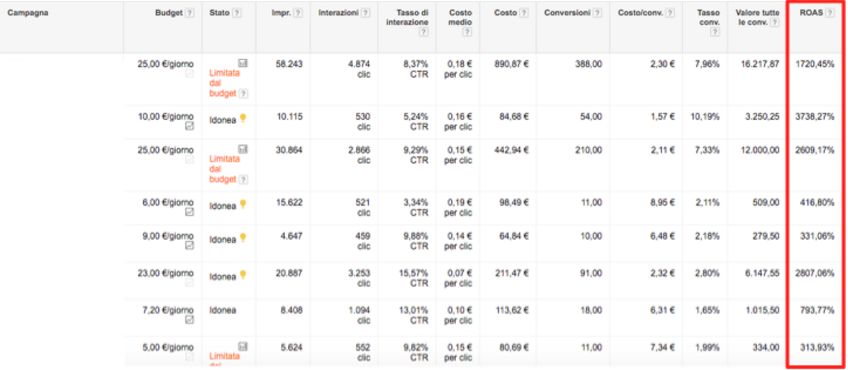
Task: Click Limitata dal budget status in 58.243 row
Action: point(224,83)
